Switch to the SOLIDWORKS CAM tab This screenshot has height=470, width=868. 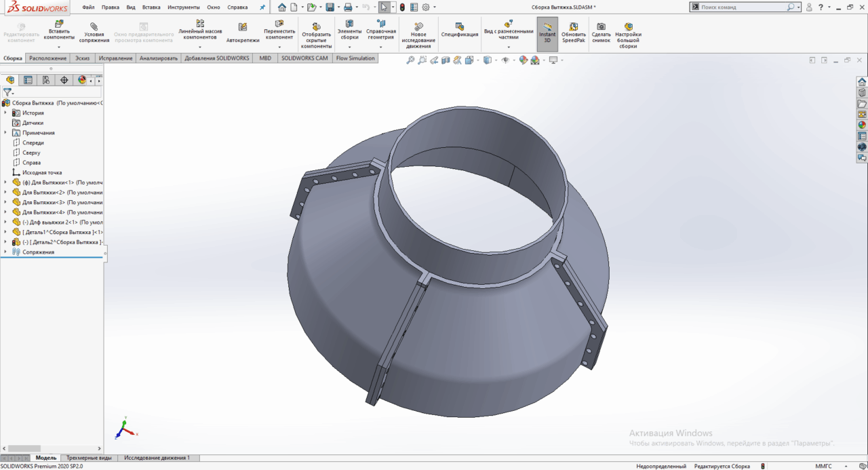pyautogui.click(x=304, y=58)
